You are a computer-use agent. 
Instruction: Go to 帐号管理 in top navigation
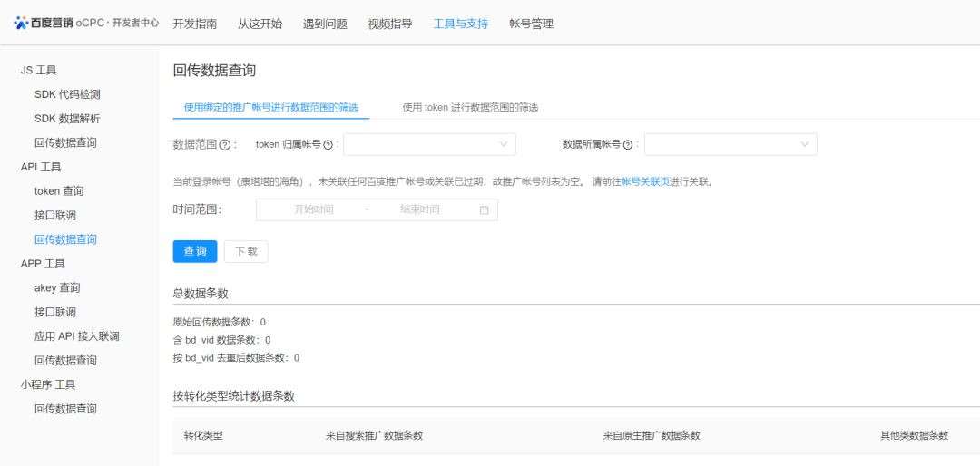point(531,24)
